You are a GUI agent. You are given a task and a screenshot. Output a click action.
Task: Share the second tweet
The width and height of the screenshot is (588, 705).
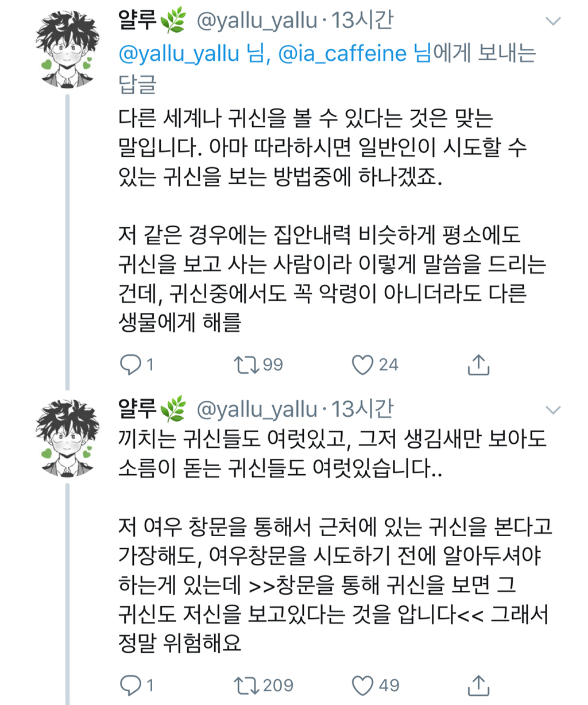tap(478, 684)
